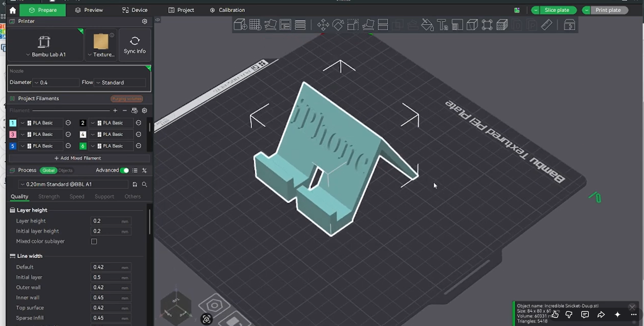Viewport: 644px width, 326px height.
Task: Open the Flow Standard dropdown
Action: 120,83
